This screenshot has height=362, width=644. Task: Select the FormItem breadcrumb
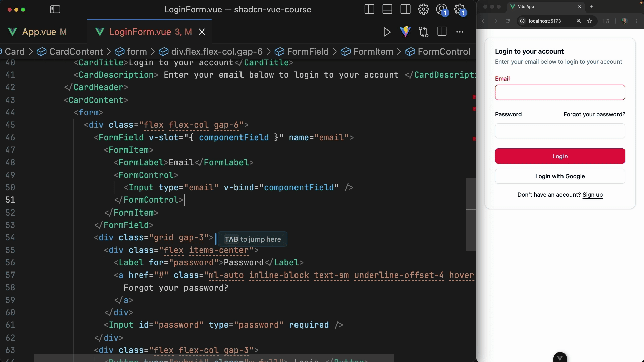[x=367, y=52]
